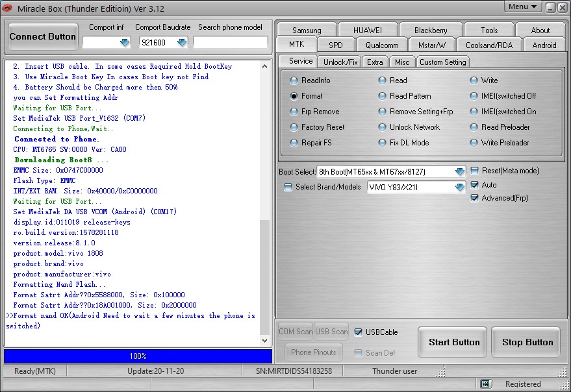Image resolution: width=571 pixels, height=392 pixels.
Task: Select the IMEI(switched Off radio option
Action: (x=474, y=96)
